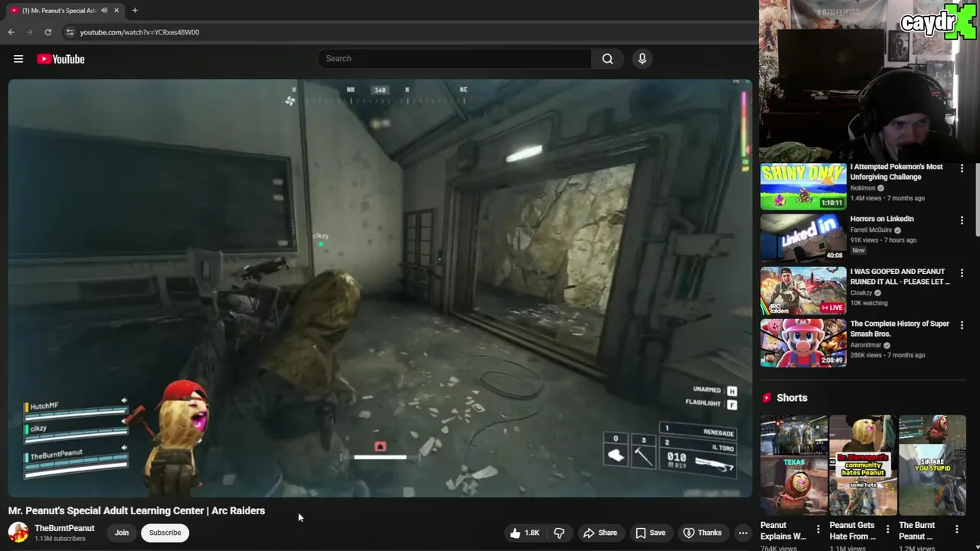The height and width of the screenshot is (551, 980).
Task: Mute the tab using the speaker icon
Action: (x=104, y=11)
